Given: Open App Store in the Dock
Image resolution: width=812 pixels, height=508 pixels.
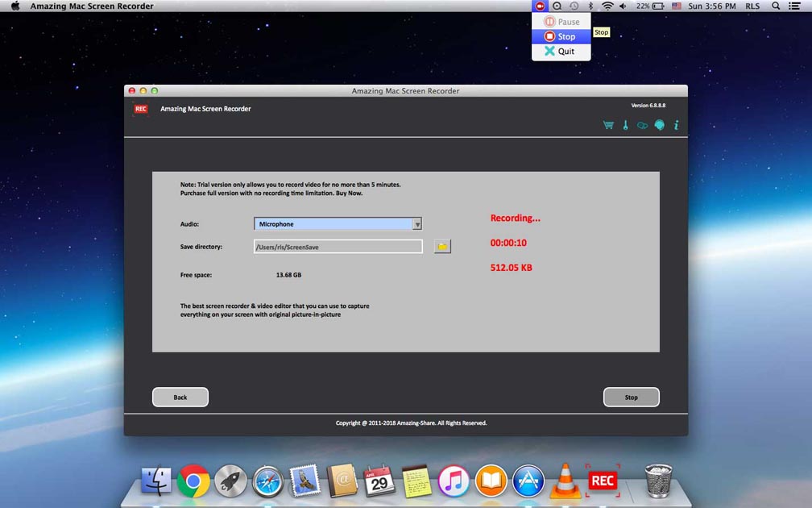Looking at the screenshot, I should [x=528, y=481].
